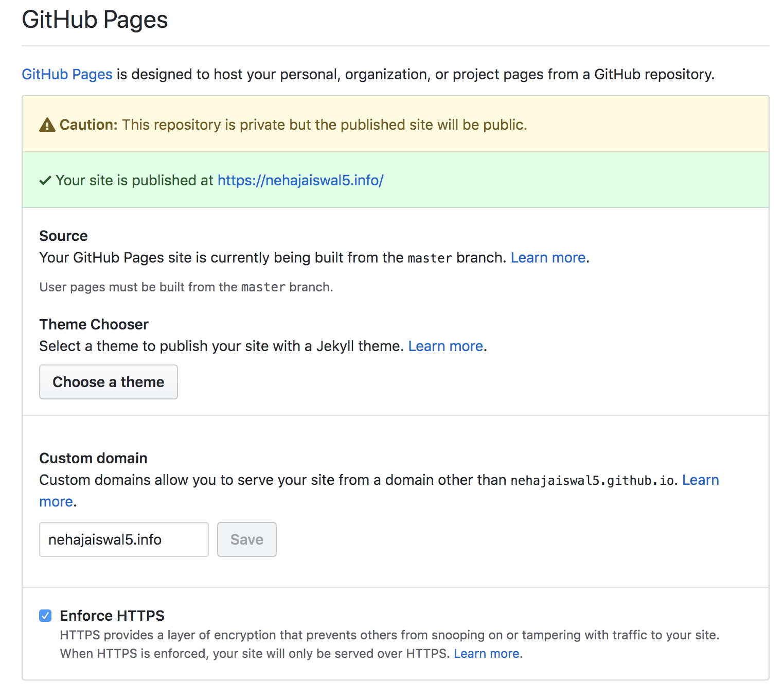Click the caution warning triangle icon
Viewport: 784px width, 698px height.
pyautogui.click(x=47, y=125)
